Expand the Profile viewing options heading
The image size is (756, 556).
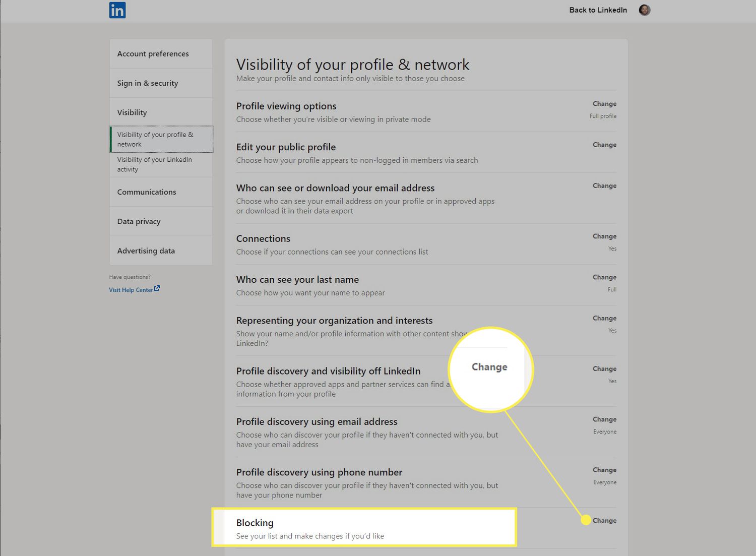[286, 106]
